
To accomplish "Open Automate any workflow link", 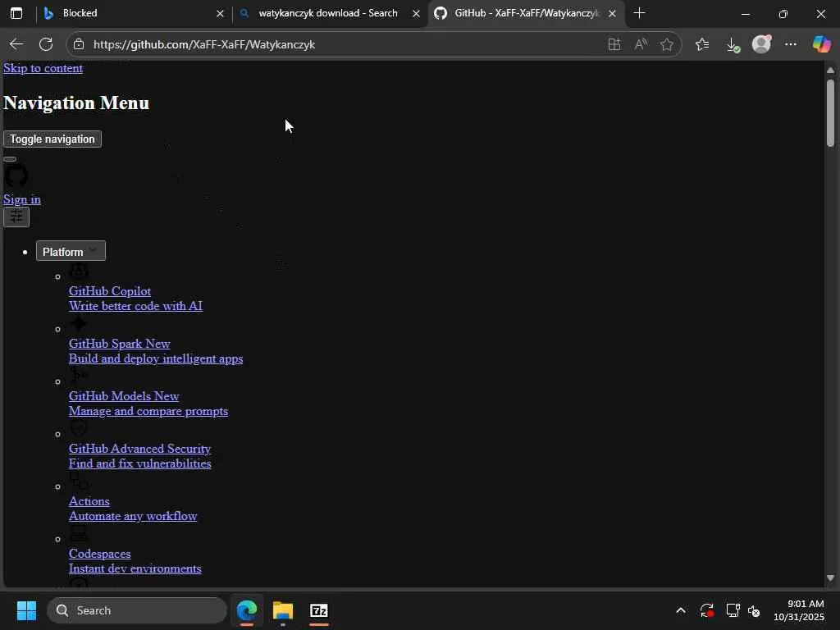I will pyautogui.click(x=133, y=517).
